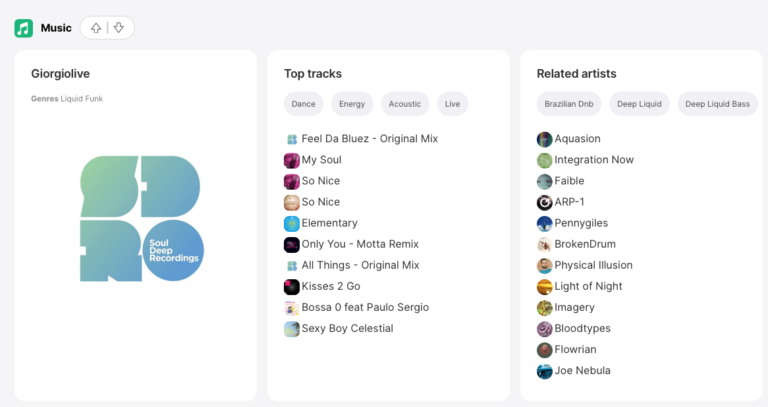Toggle the Energy filter chip

pos(352,104)
